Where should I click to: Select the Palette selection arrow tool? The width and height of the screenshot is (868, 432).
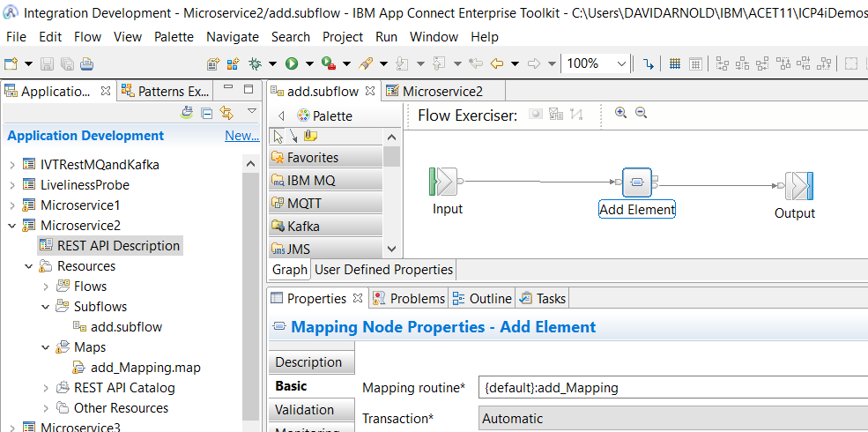[x=278, y=136]
